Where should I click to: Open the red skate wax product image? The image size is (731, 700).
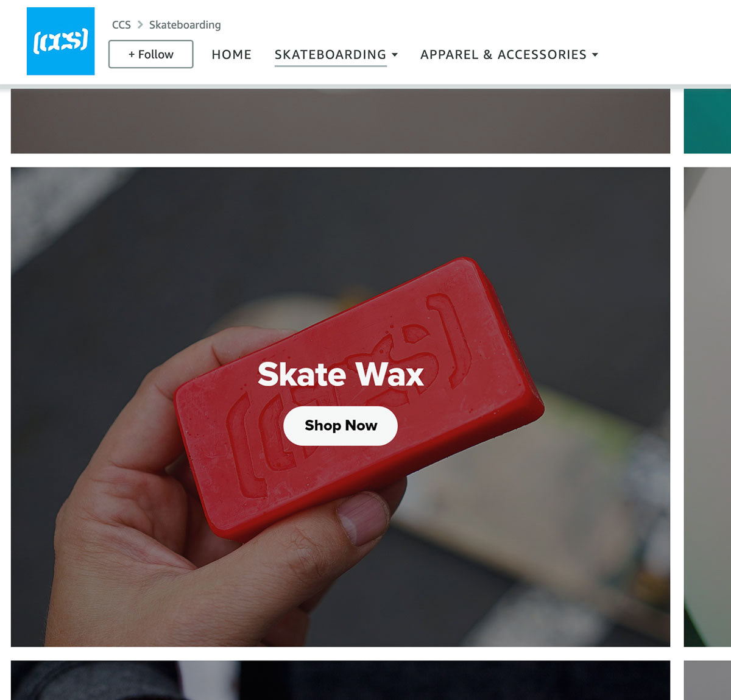click(341, 407)
